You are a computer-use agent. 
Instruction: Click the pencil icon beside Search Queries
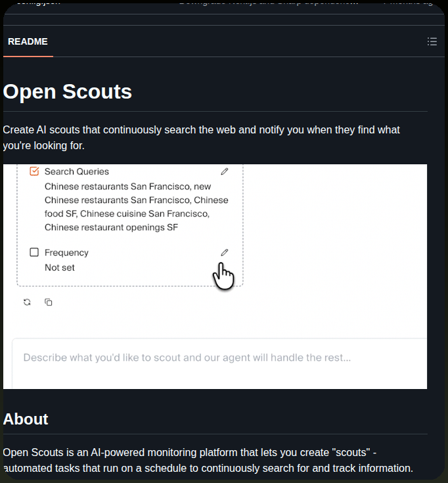225,172
